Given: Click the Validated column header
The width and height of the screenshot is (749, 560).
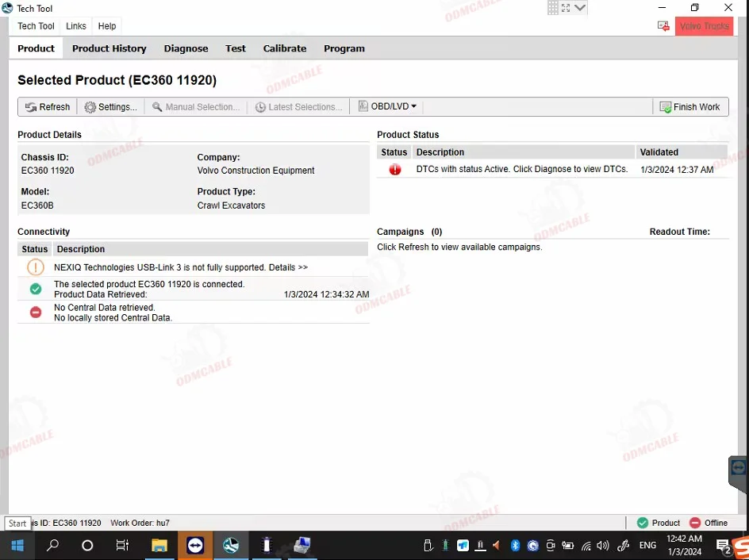Looking at the screenshot, I should [x=681, y=152].
